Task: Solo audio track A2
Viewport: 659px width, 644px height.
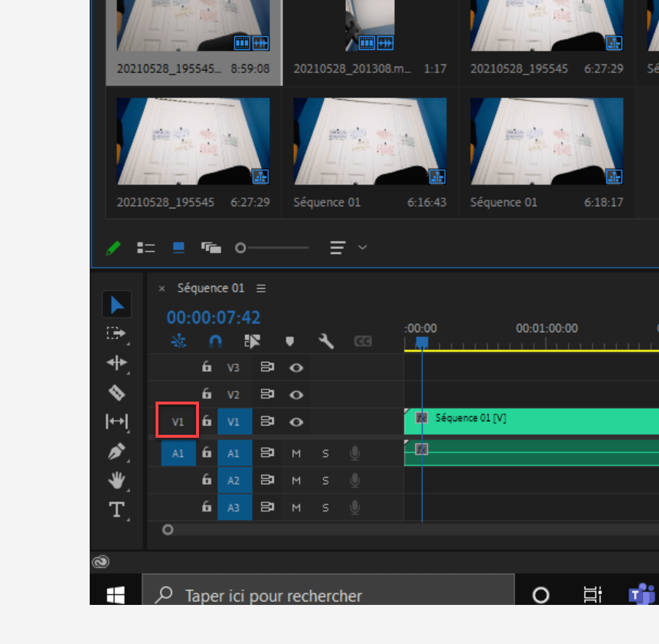Action: click(x=325, y=480)
